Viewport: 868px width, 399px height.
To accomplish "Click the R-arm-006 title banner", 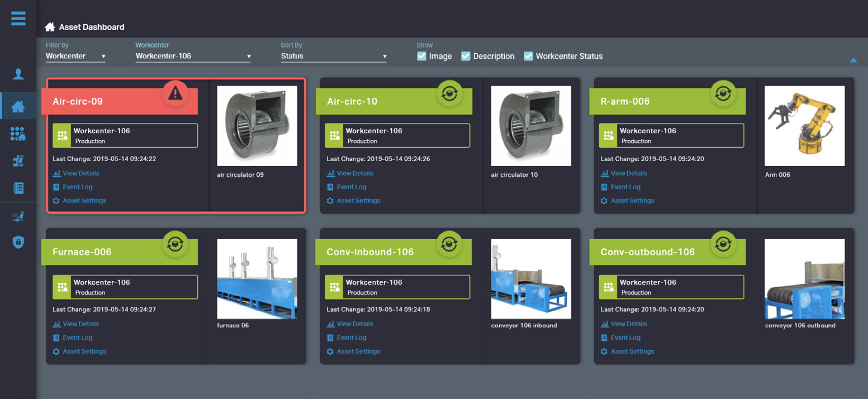I will [x=667, y=101].
